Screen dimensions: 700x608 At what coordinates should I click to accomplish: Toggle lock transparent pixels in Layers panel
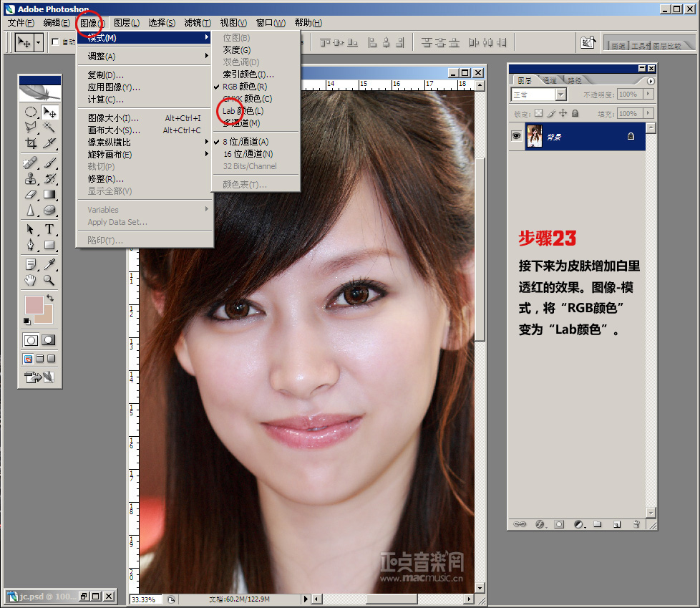click(x=538, y=113)
